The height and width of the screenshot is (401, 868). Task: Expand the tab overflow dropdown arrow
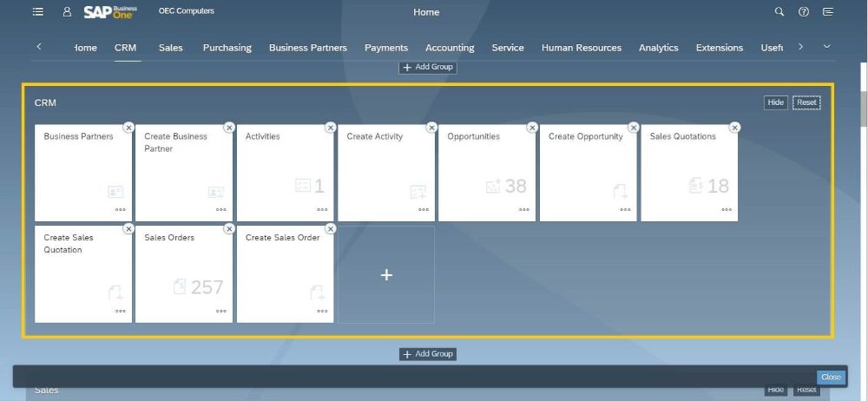coord(827,47)
